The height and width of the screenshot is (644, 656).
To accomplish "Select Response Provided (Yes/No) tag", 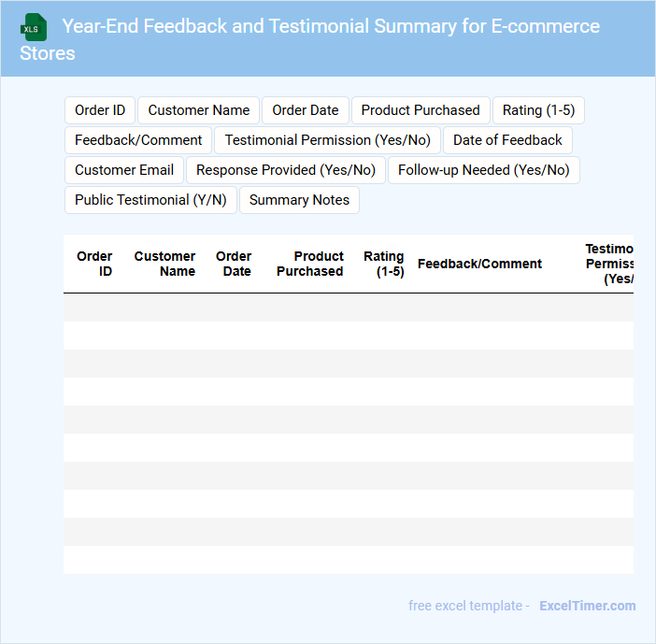I will tap(286, 170).
